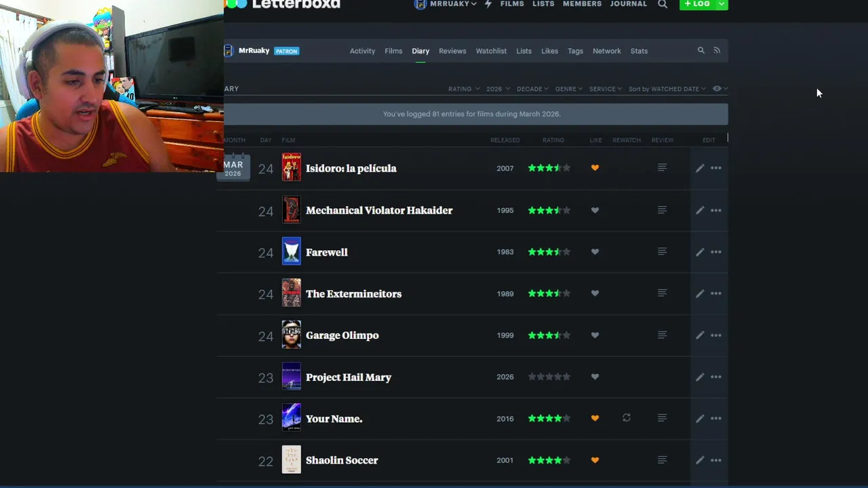Open review for Isidoro: la película
868x488 pixels.
pyautogui.click(x=663, y=167)
